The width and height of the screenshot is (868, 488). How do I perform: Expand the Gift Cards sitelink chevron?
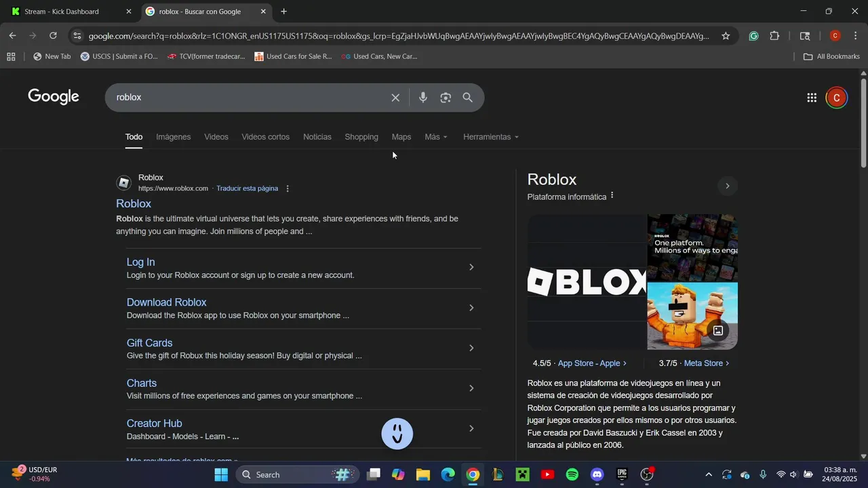click(x=472, y=348)
